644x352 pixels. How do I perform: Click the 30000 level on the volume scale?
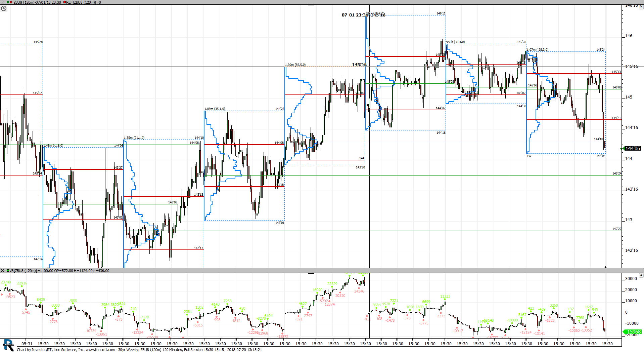click(x=631, y=279)
